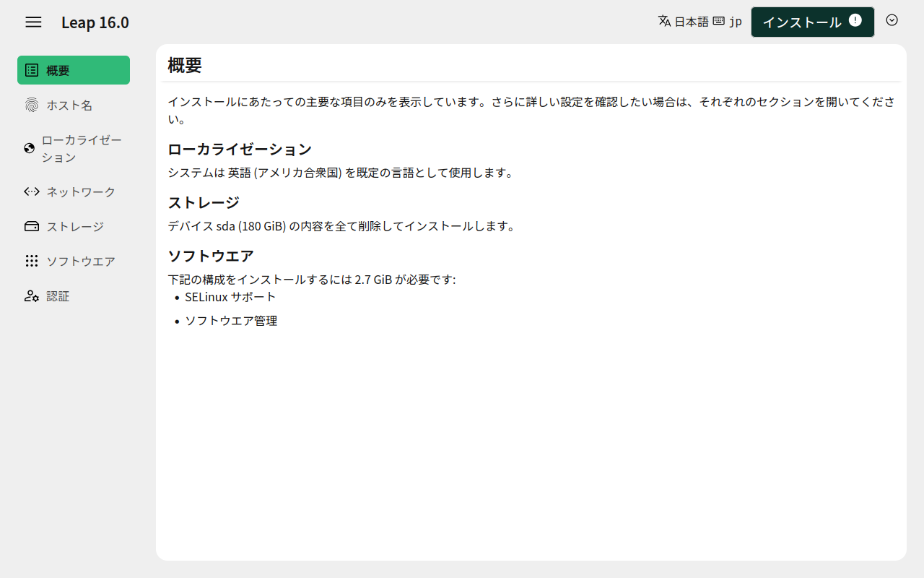This screenshot has height=578, width=924.
Task: Open the ストレージ sidebar section
Action: pyautogui.click(x=74, y=226)
